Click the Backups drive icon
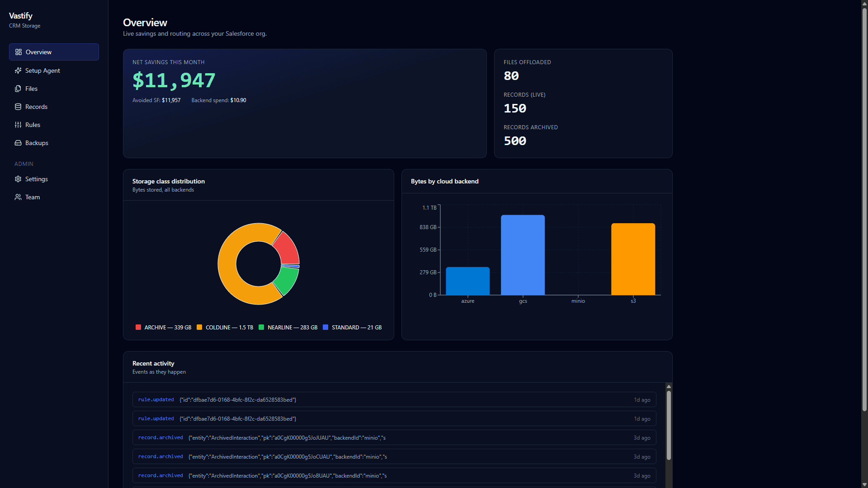Image resolution: width=868 pixels, height=488 pixels. (18, 143)
